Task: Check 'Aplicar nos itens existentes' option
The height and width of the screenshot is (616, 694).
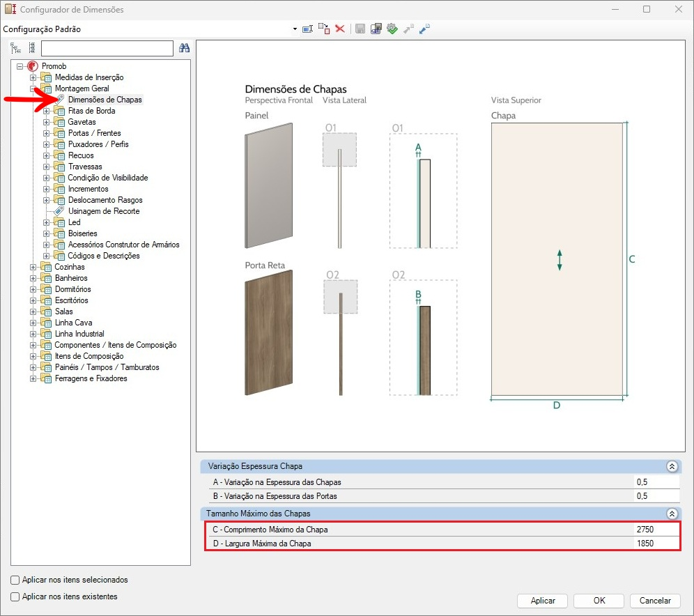Action: click(15, 596)
